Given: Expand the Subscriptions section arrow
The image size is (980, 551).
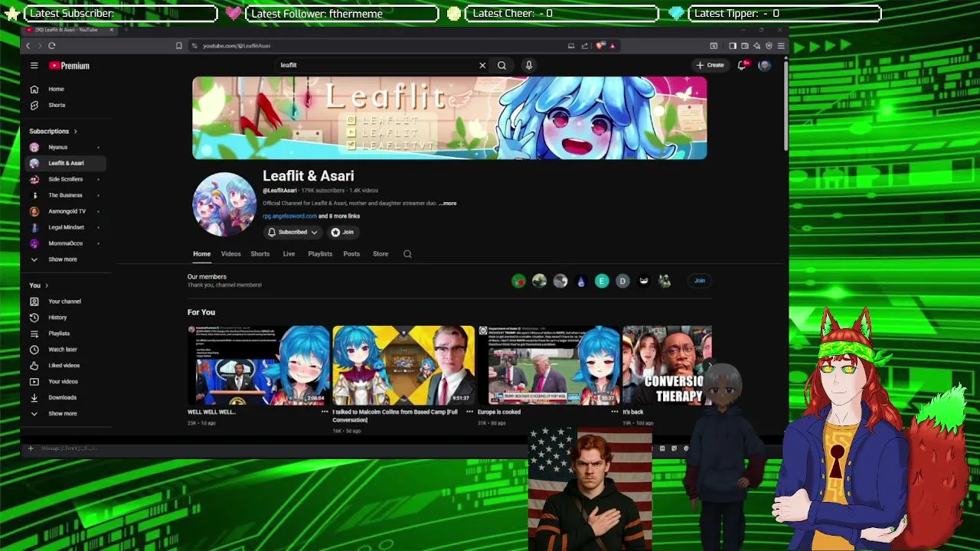Looking at the screenshot, I should pos(75,132).
